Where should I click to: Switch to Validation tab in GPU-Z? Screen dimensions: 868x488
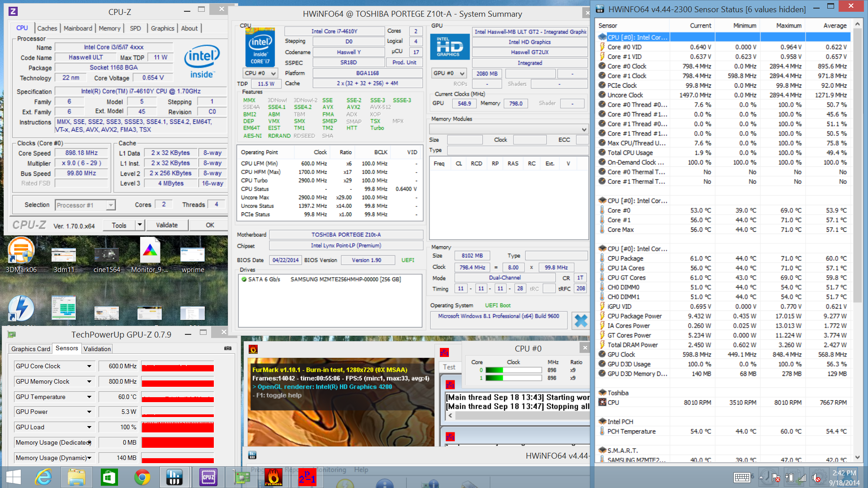pos(97,349)
